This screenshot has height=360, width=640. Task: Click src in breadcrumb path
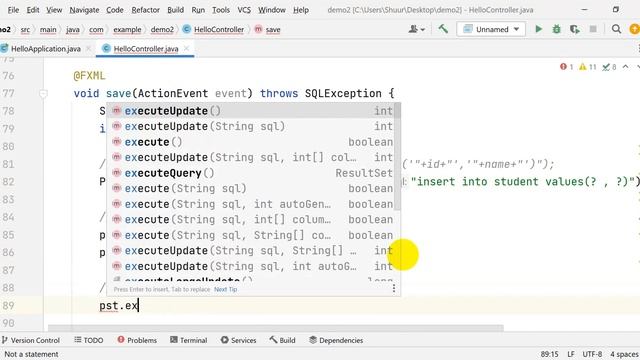(25, 29)
